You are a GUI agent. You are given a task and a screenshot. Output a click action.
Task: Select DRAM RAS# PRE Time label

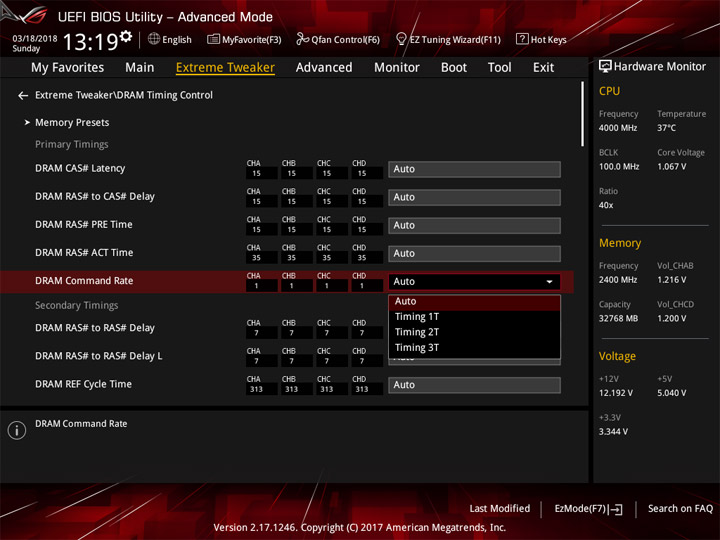(84, 225)
